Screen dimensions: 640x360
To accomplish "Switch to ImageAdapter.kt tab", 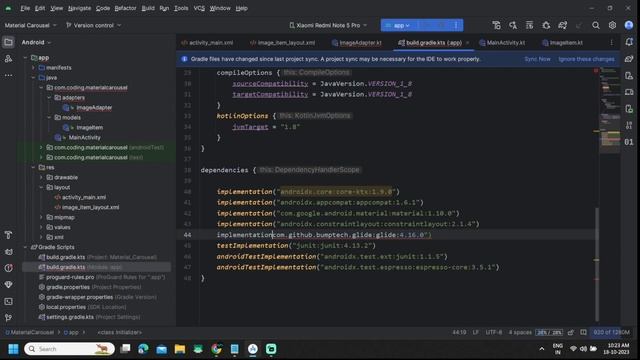I will point(357,42).
